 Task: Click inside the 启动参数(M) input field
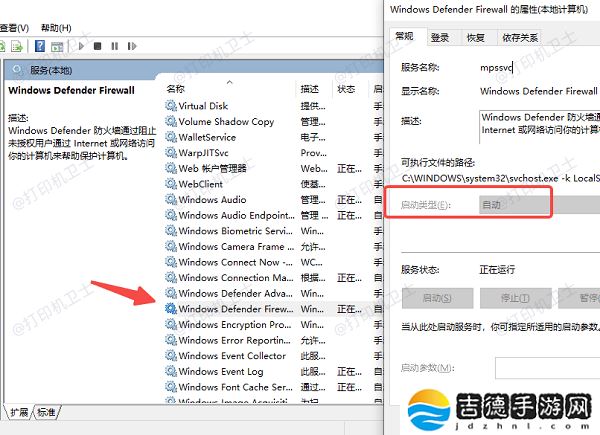click(x=548, y=368)
